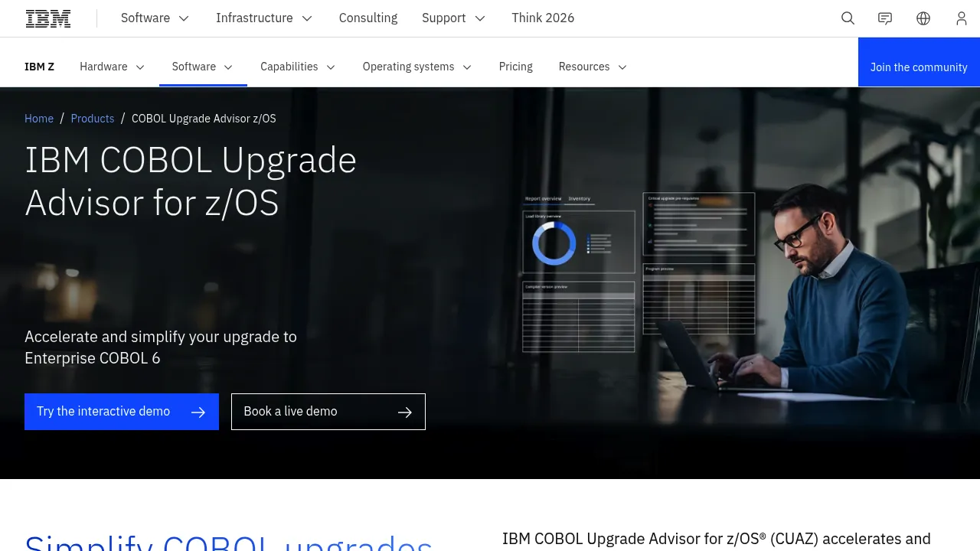
Task: Go to Home breadcrumb link
Action: point(39,119)
